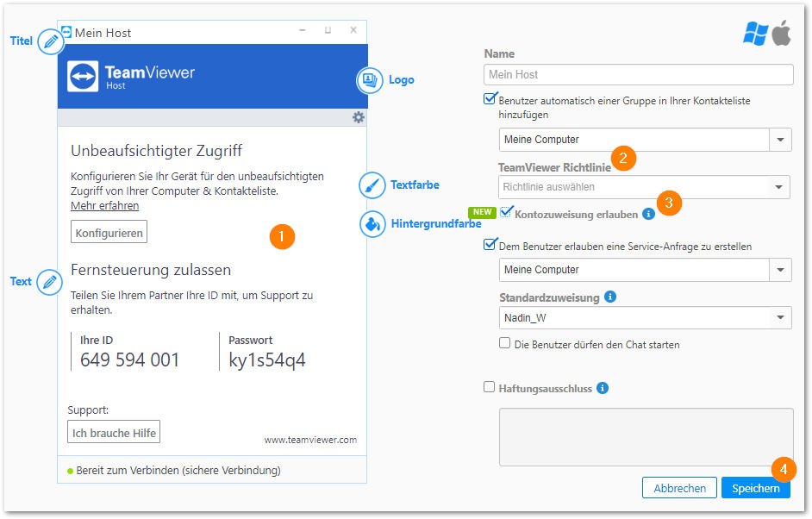Open the Mehr erfahren link
Viewport: 812px width, 519px height.
tap(104, 206)
